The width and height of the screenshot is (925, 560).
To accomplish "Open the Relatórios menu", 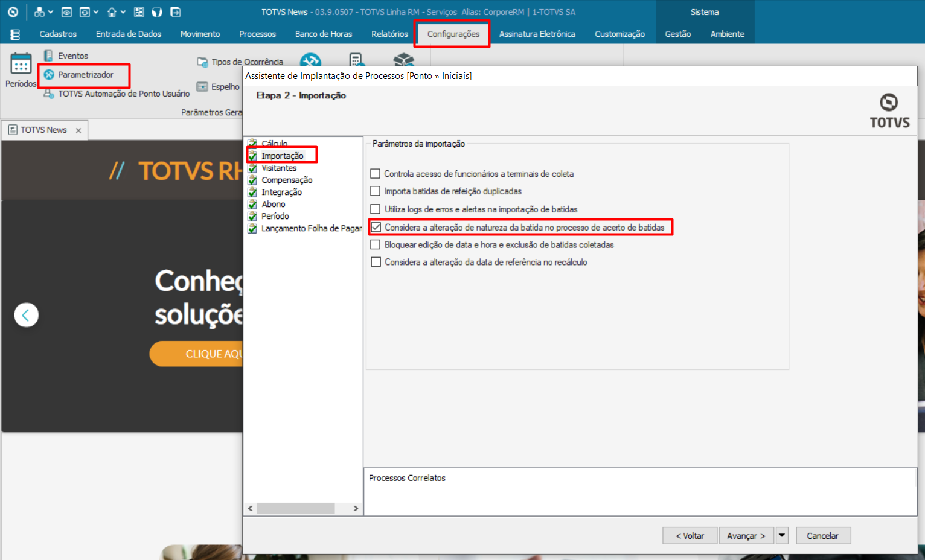I will pyautogui.click(x=389, y=34).
